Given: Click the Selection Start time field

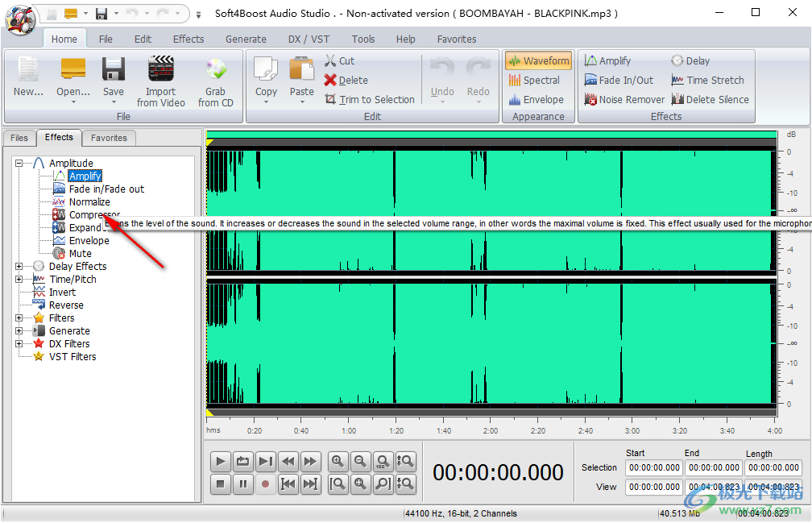Looking at the screenshot, I should click(654, 467).
